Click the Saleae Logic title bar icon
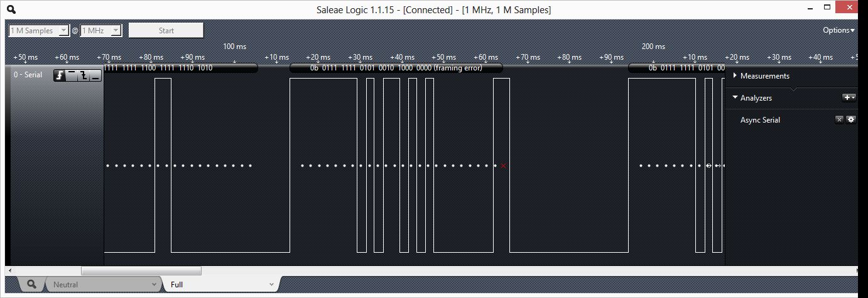868x298 pixels. click(11, 9)
